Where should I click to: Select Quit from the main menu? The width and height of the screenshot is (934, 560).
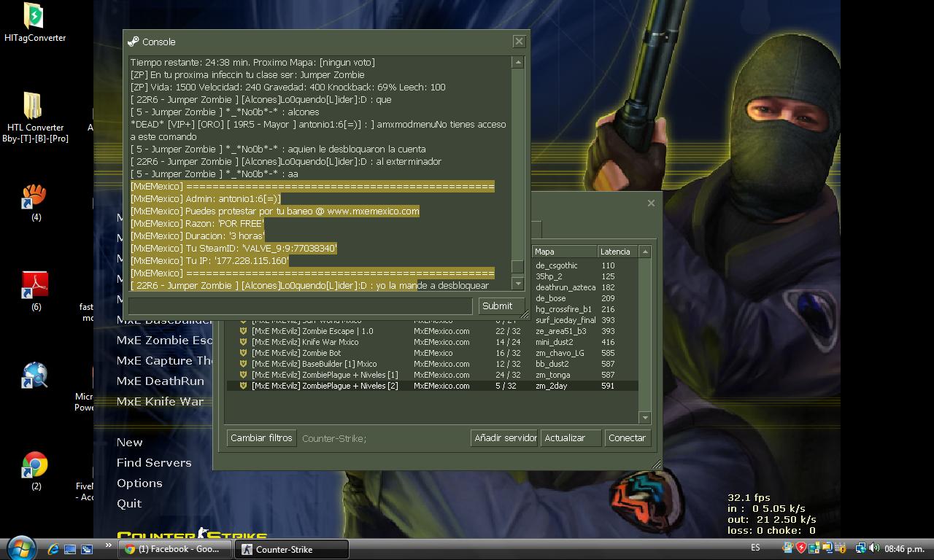pos(129,503)
